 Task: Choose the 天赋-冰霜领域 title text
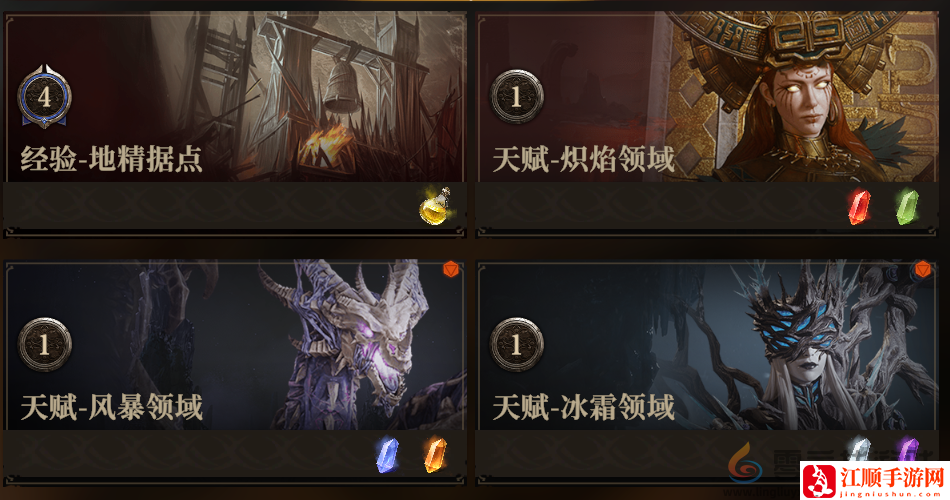(x=583, y=407)
